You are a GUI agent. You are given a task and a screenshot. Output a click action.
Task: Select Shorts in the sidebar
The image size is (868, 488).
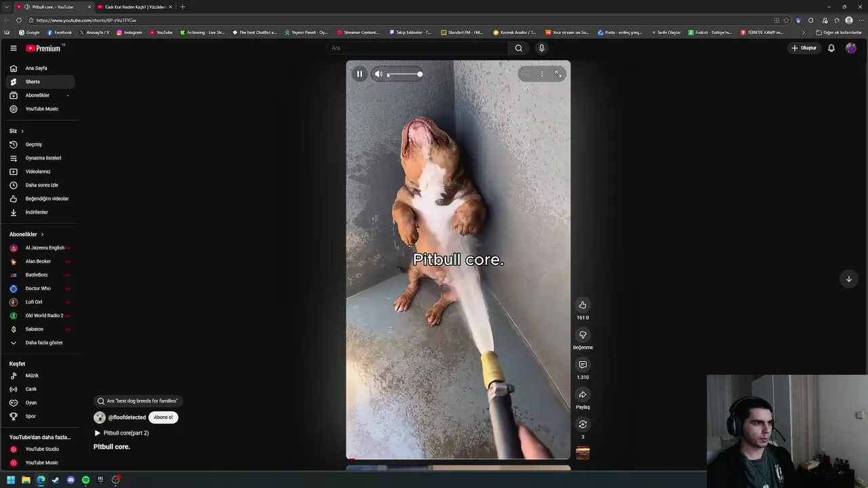coord(40,82)
